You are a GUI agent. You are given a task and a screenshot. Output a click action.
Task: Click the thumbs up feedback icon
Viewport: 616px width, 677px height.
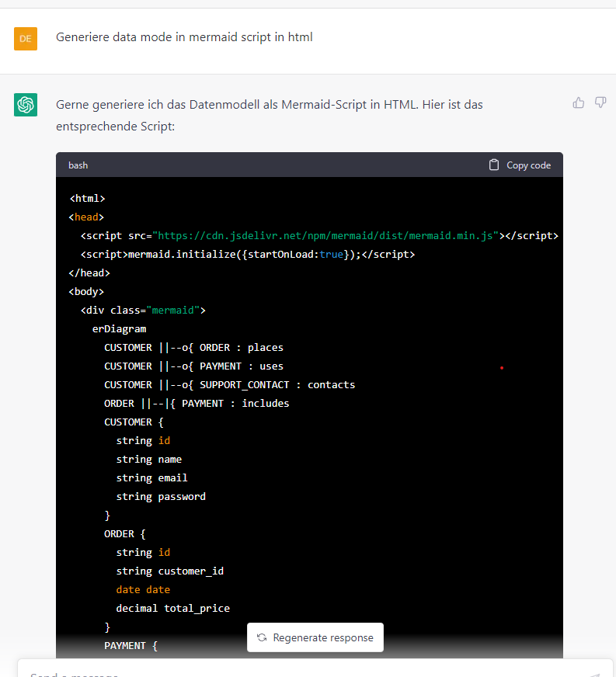coord(579,102)
